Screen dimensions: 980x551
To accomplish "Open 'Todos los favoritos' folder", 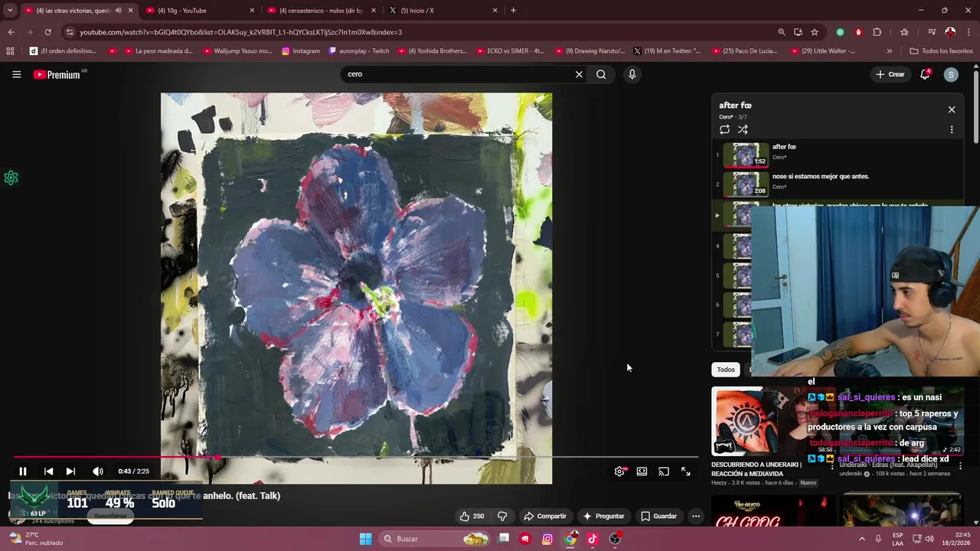I will [941, 51].
